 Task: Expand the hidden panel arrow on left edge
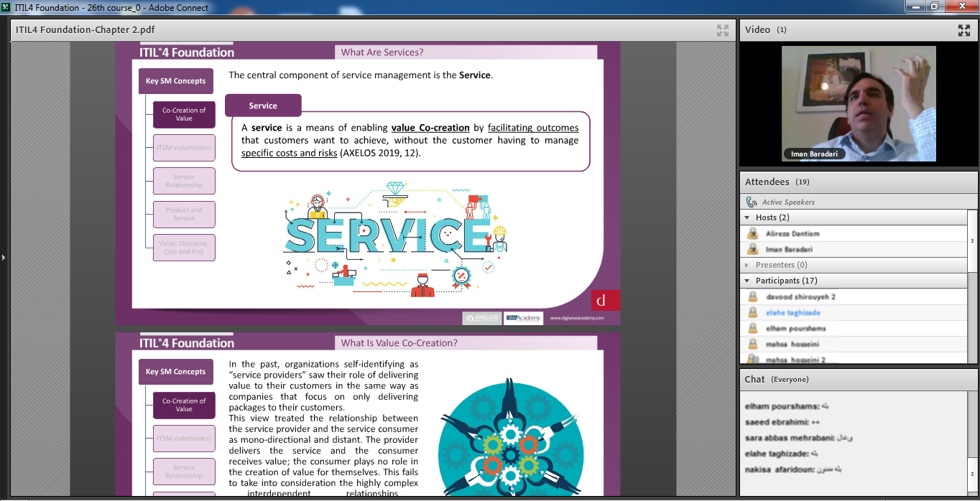tap(3, 257)
